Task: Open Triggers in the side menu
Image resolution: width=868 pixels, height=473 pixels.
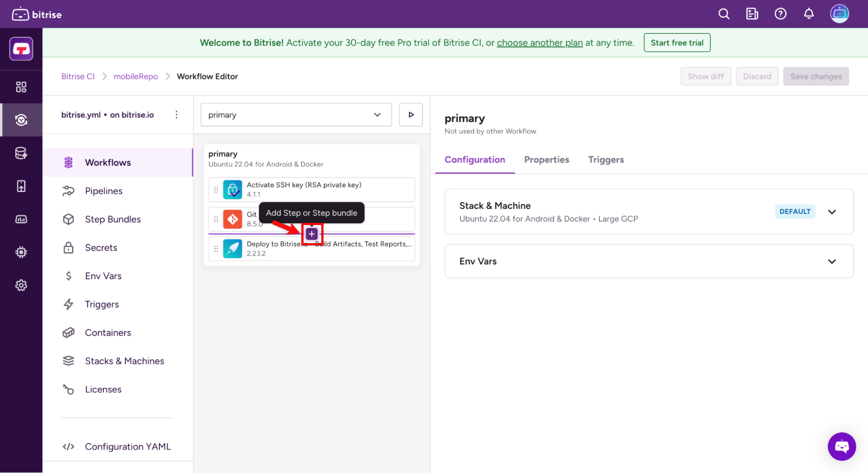Action: tap(118, 304)
